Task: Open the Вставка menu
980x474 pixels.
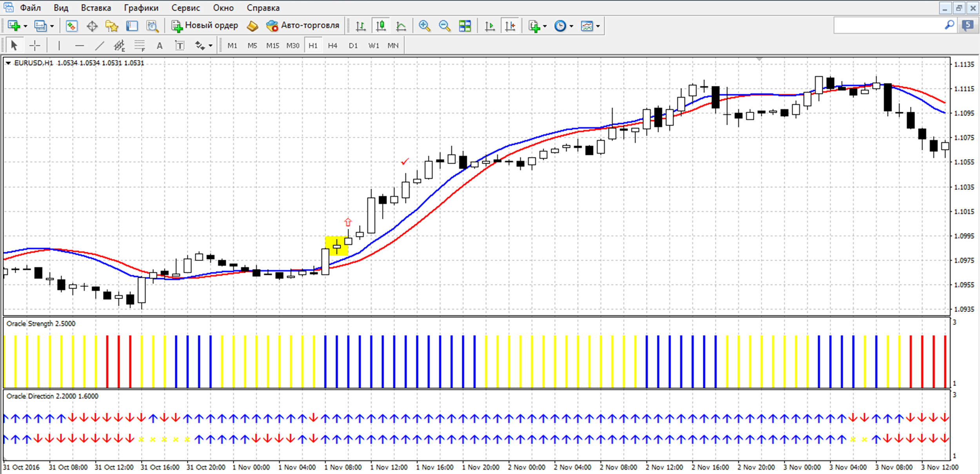Action: pyautogui.click(x=96, y=8)
